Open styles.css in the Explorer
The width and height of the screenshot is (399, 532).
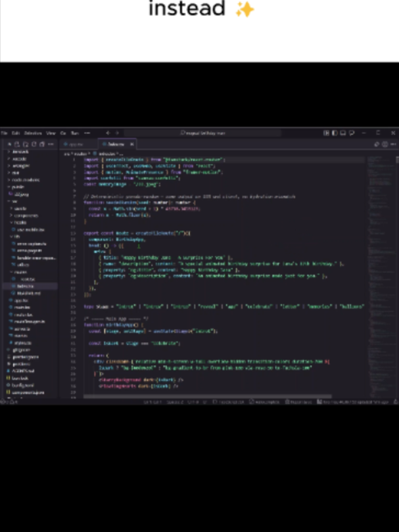[x=29, y=343]
